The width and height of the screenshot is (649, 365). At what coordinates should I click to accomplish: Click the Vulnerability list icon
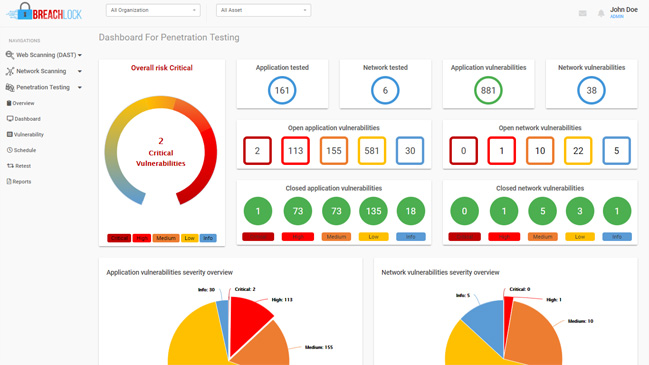tap(10, 134)
